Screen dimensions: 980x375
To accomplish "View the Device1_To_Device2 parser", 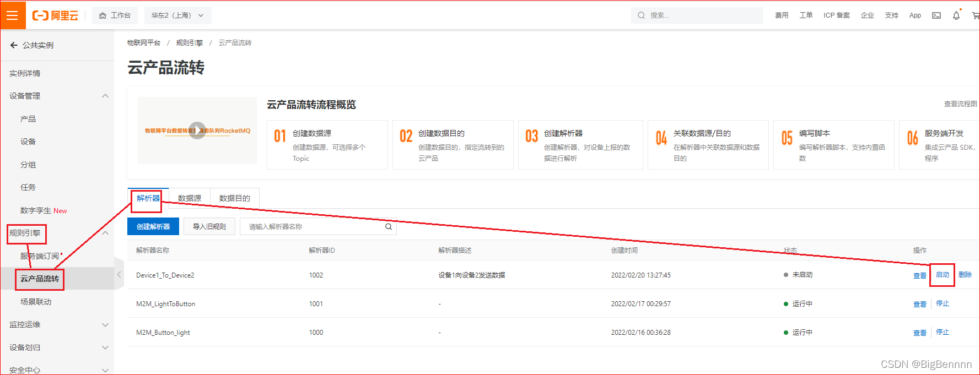I will [x=919, y=275].
